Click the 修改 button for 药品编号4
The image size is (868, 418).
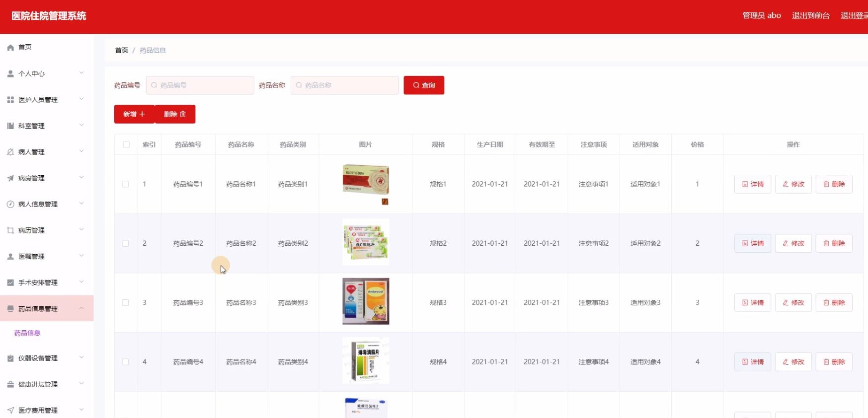[x=793, y=362]
